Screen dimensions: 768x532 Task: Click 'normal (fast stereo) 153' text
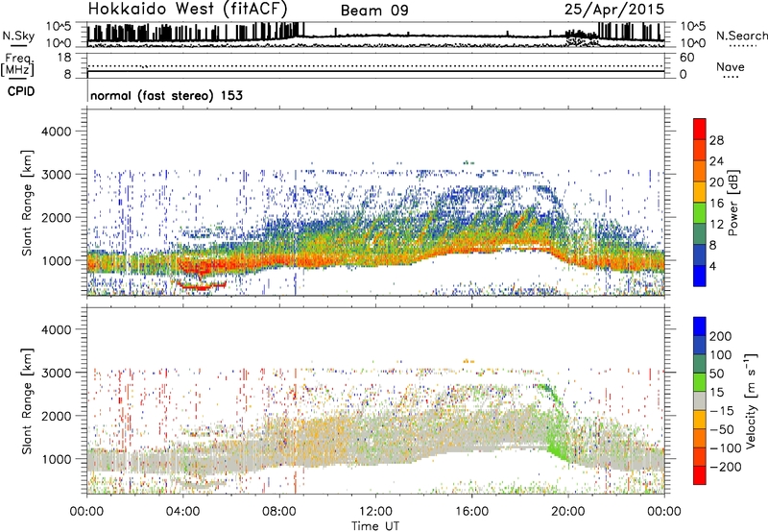tap(166, 95)
